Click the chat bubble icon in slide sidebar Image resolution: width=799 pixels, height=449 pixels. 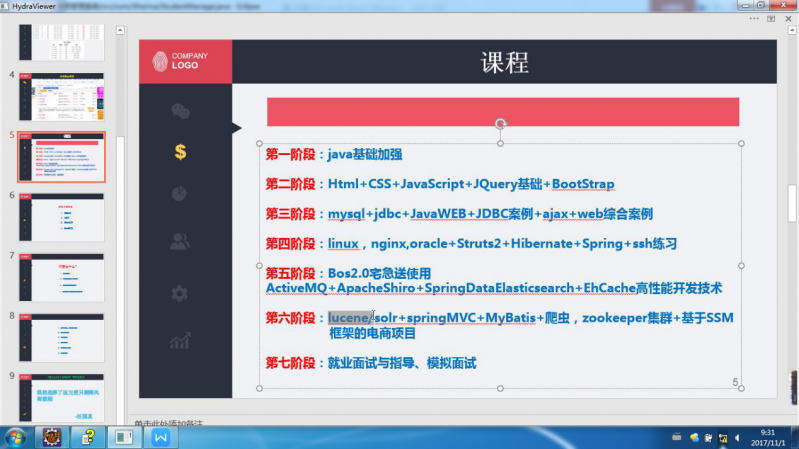180,110
